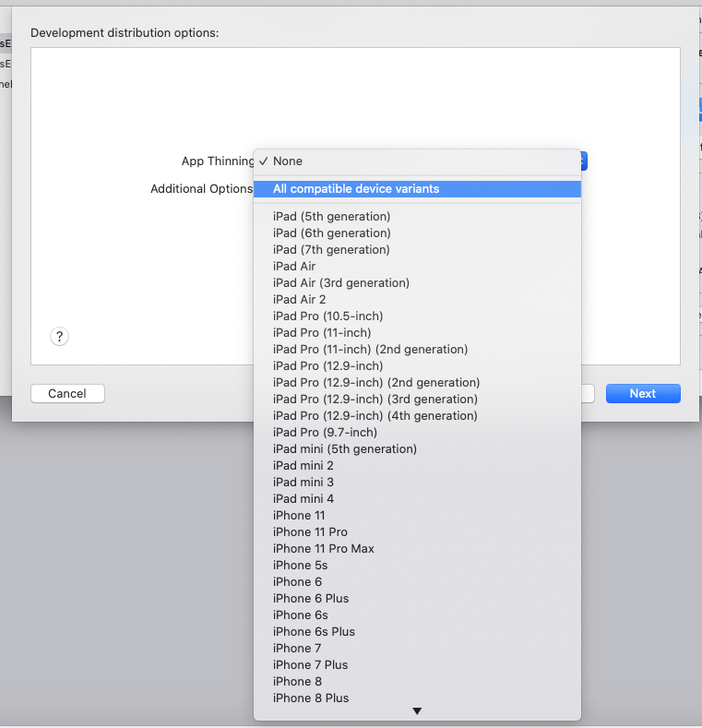Select iPad (5th generation) from list

click(x=331, y=217)
